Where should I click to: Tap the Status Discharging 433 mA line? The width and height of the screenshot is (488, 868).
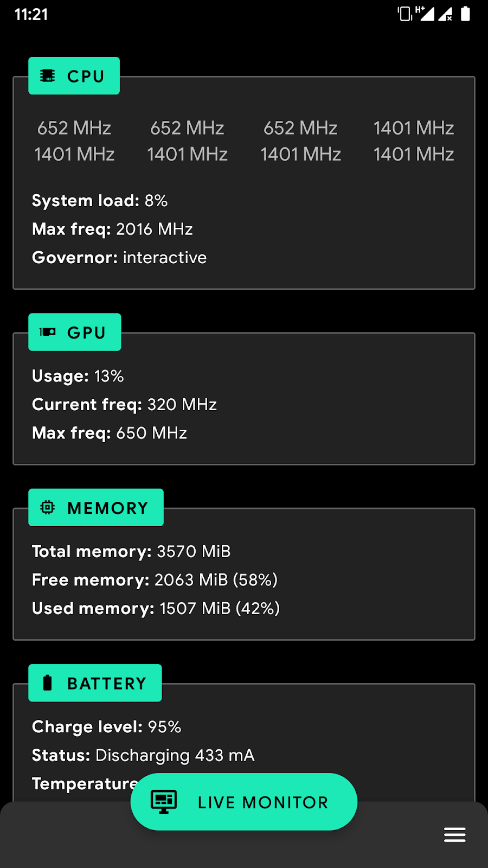tap(143, 755)
